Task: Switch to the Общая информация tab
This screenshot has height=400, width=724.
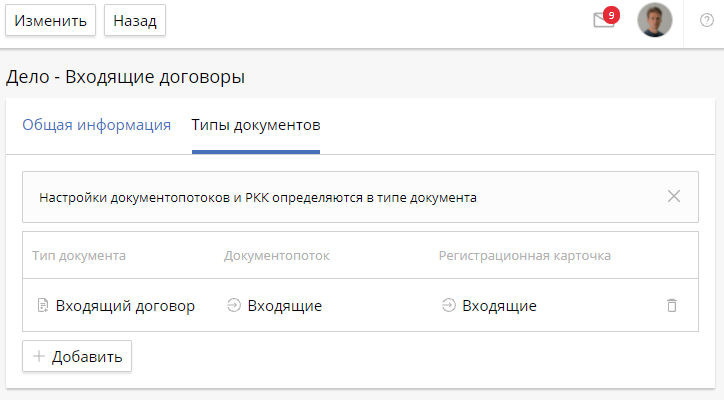Action: pos(97,125)
